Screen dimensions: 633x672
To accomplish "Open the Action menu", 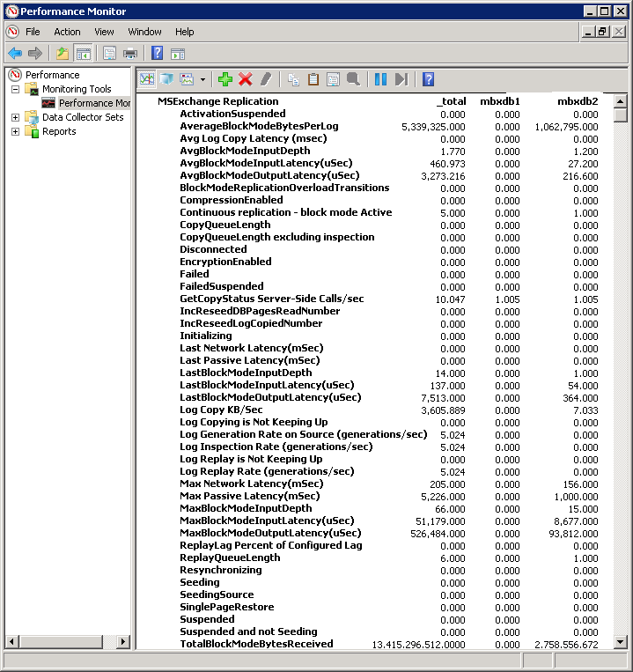I will [x=67, y=32].
